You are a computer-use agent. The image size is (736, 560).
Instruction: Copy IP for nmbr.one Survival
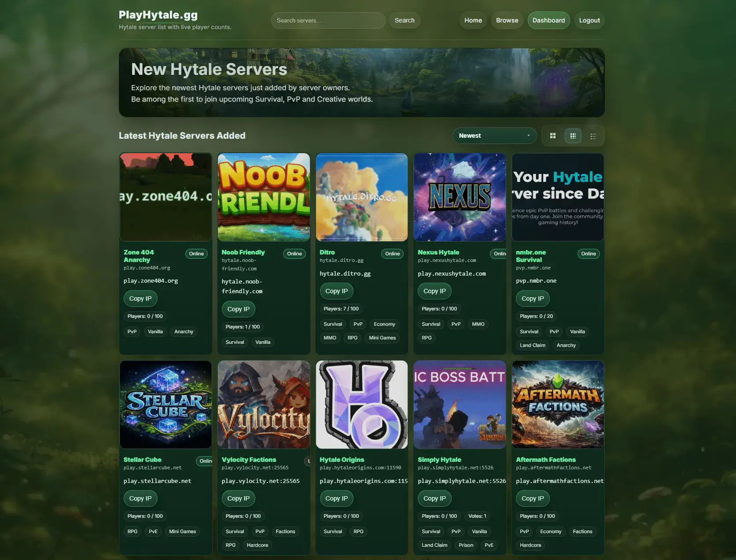533,298
